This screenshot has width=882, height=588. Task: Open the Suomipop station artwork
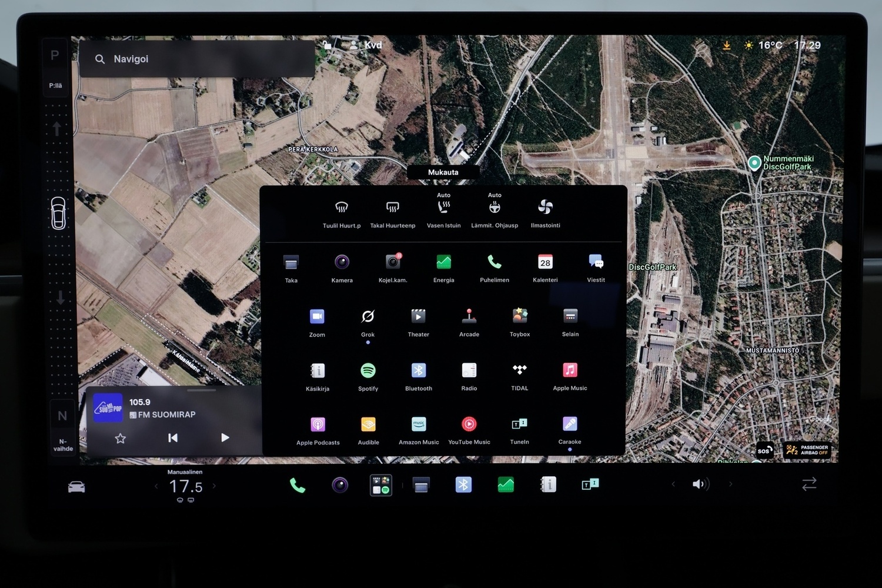[x=108, y=408]
